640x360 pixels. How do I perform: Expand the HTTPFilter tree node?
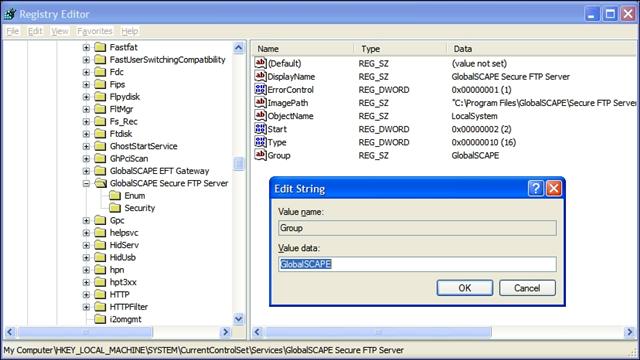(x=86, y=307)
